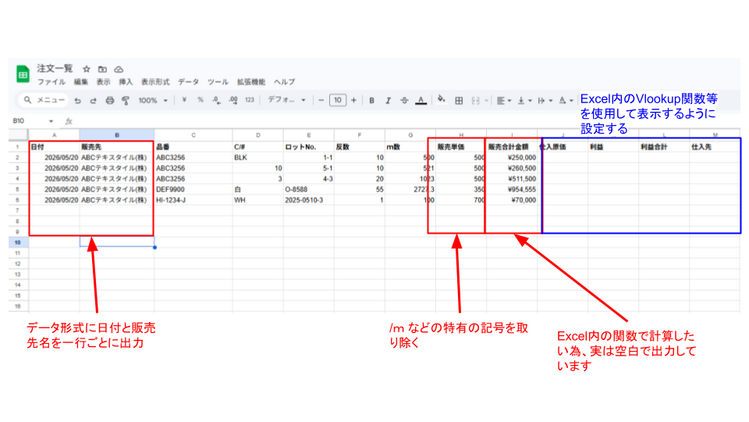Toggle italic formatting
The image size is (749, 422).
tap(388, 100)
